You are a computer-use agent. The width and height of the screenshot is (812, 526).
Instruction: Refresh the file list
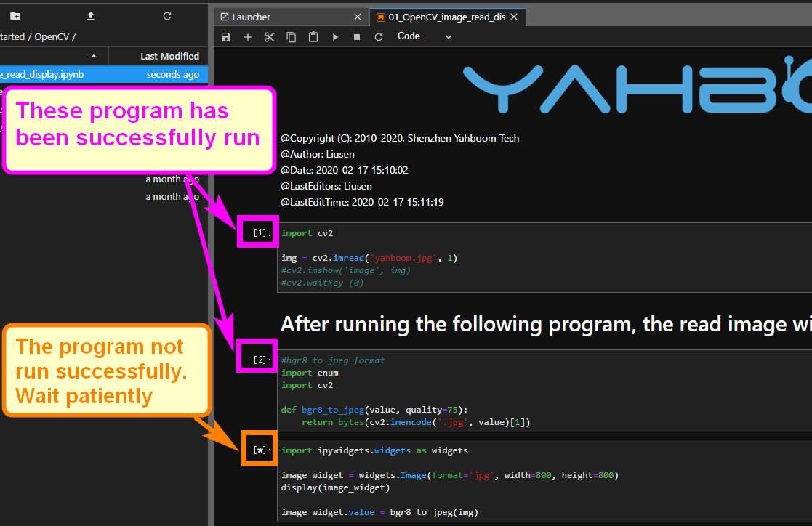[167, 16]
